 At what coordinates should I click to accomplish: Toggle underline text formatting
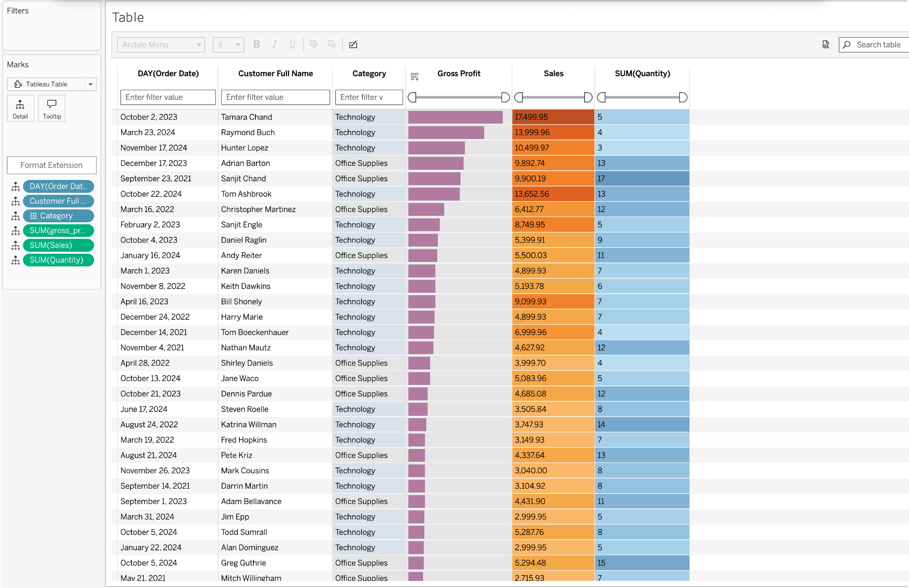pyautogui.click(x=292, y=44)
